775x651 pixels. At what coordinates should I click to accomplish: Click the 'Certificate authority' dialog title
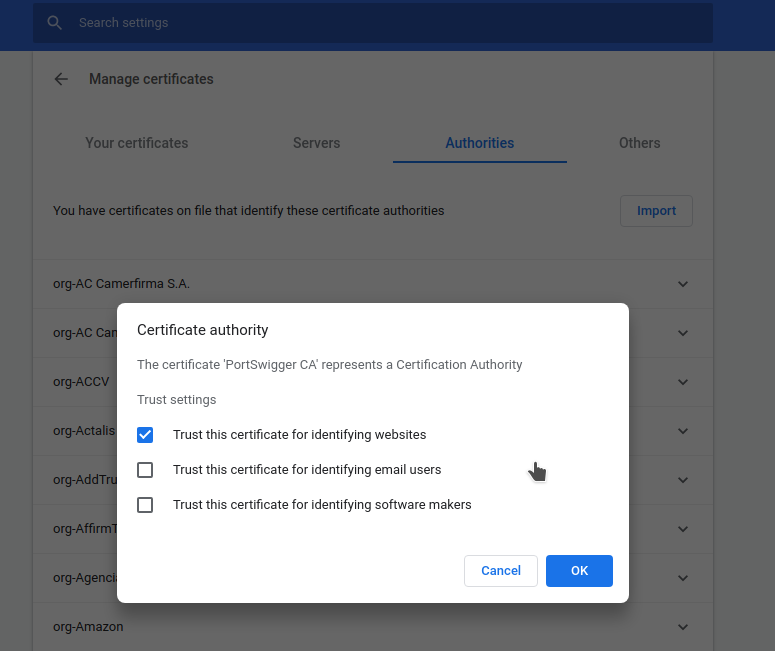pyautogui.click(x=203, y=330)
